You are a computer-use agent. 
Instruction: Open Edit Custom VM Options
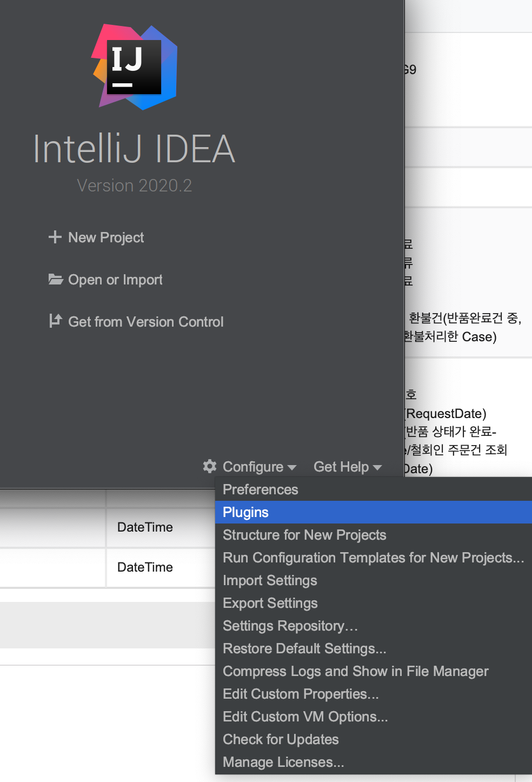point(374,717)
